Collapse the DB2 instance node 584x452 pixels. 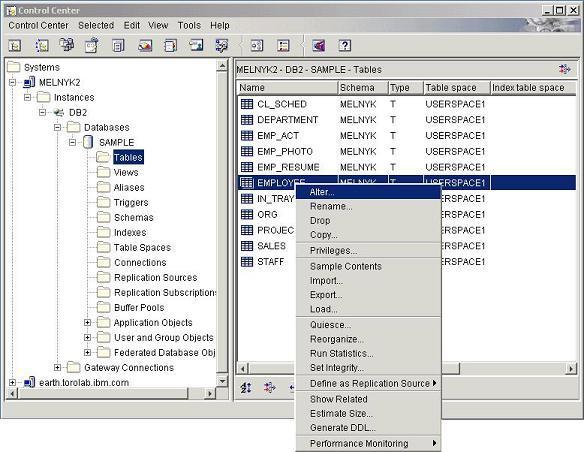click(x=42, y=112)
